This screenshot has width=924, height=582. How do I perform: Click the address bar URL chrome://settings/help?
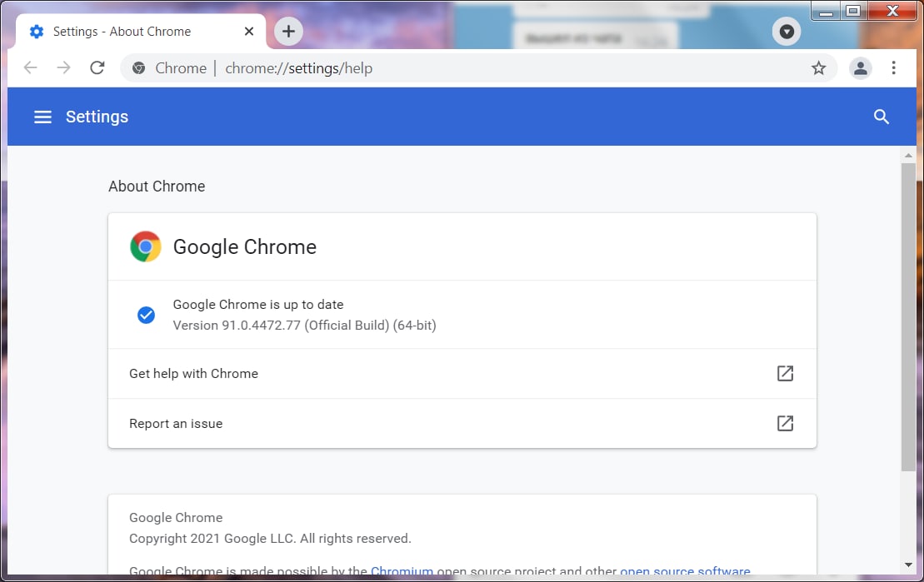tap(299, 68)
